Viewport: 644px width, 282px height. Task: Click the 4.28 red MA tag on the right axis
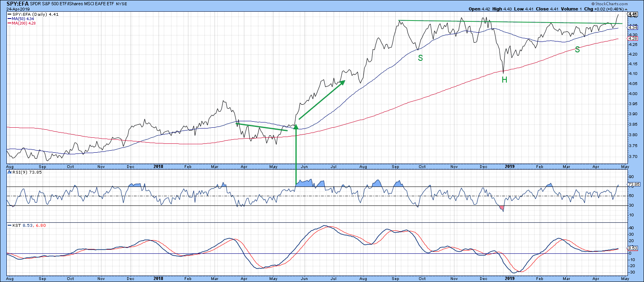(633, 39)
